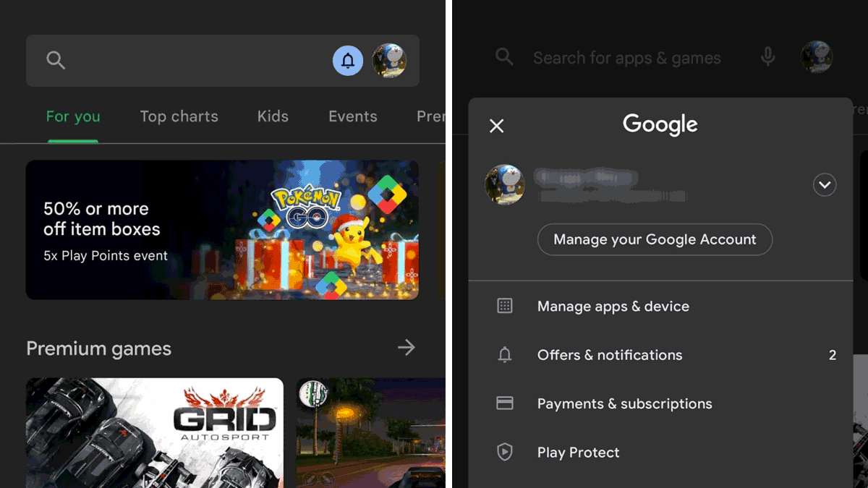The height and width of the screenshot is (488, 868).
Task: Tap the Premium games heading
Action: pos(99,348)
